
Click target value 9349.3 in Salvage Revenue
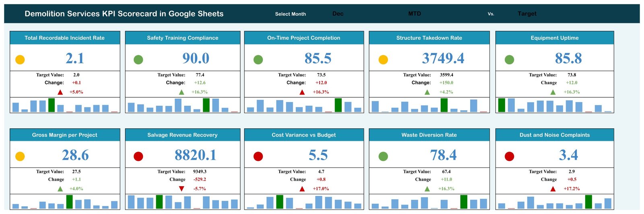tap(200, 171)
